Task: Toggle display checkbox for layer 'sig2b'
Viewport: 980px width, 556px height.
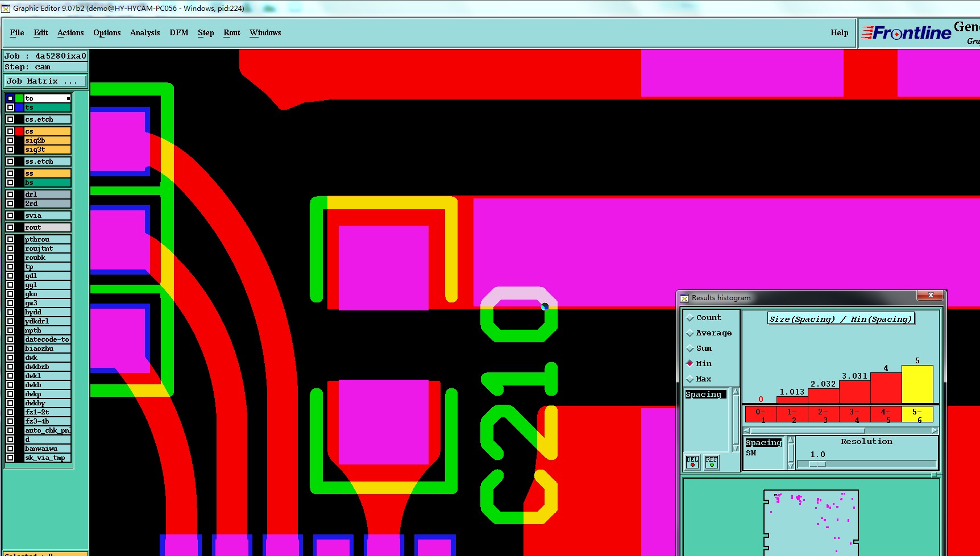Action: [10, 140]
